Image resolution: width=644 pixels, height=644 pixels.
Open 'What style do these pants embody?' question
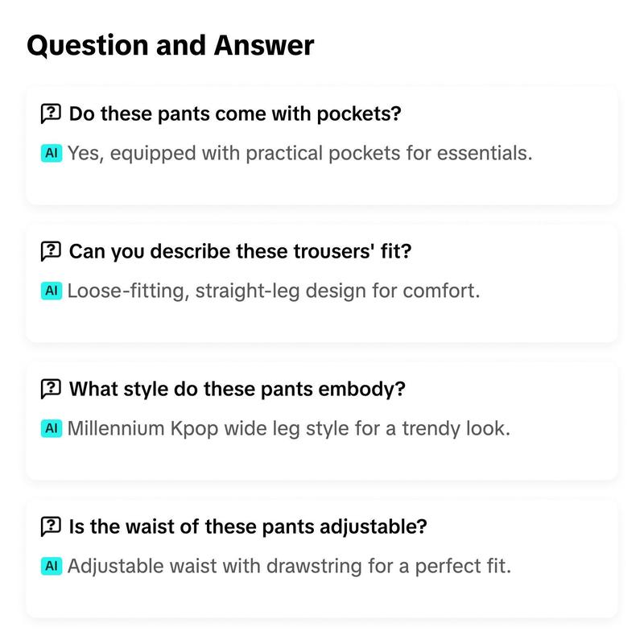point(237,389)
